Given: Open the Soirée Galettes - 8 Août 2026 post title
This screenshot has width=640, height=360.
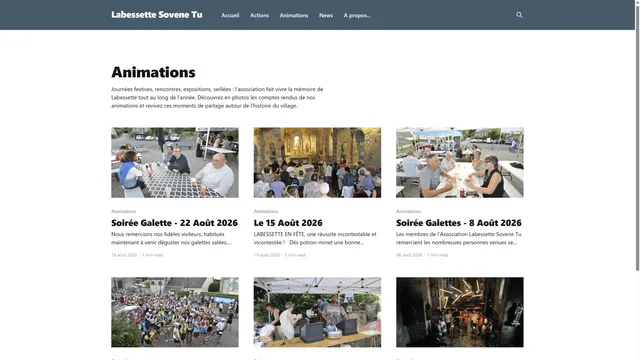Looking at the screenshot, I should pos(459,223).
